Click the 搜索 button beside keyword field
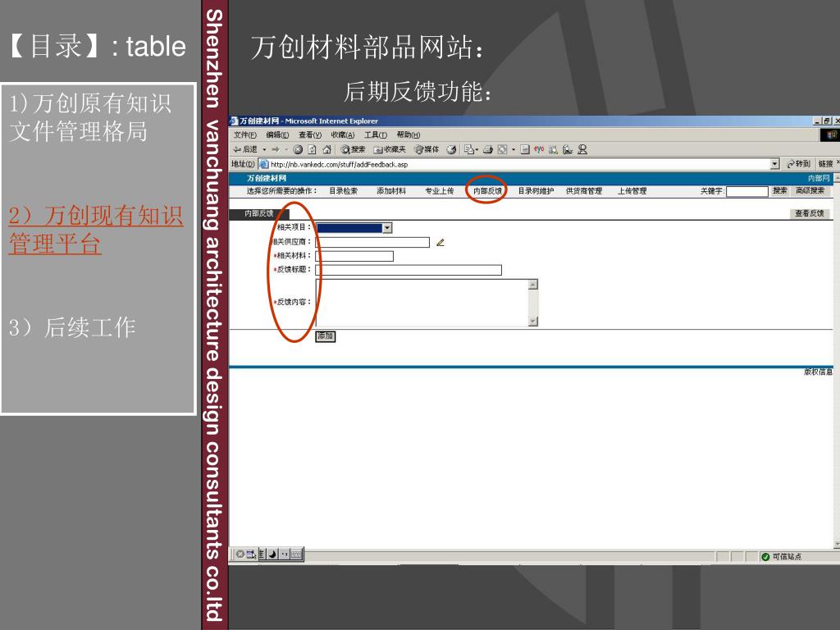The image size is (840, 630). 780,190
